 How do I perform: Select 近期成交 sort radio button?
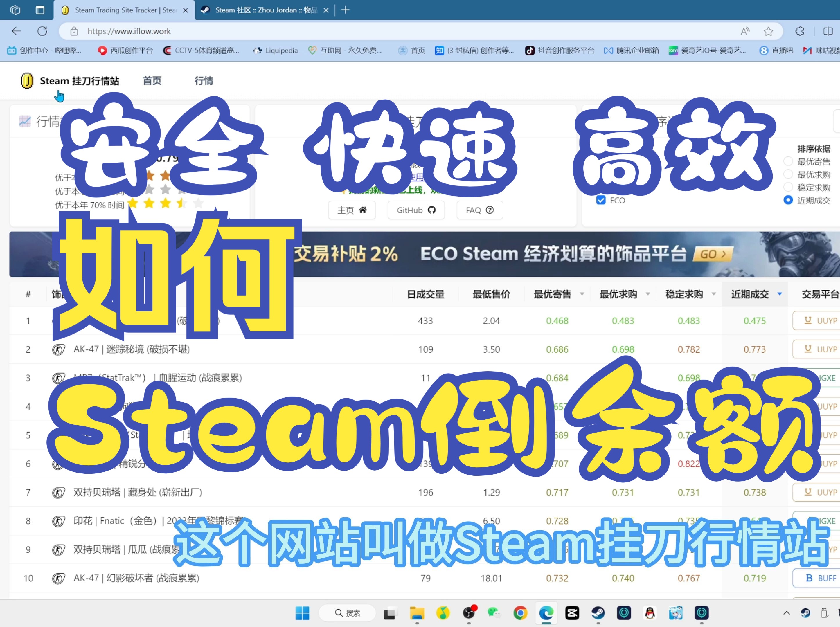(788, 200)
